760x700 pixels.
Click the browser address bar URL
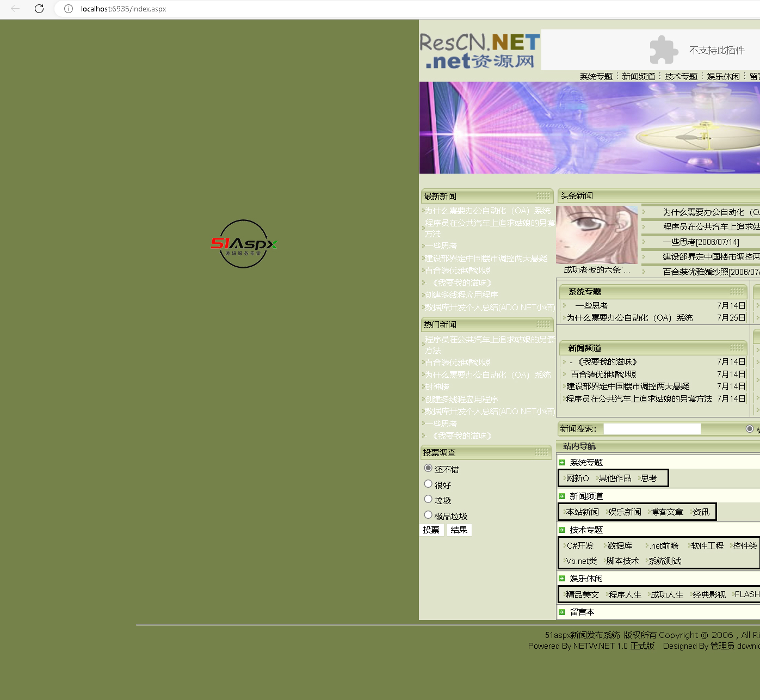coord(123,9)
